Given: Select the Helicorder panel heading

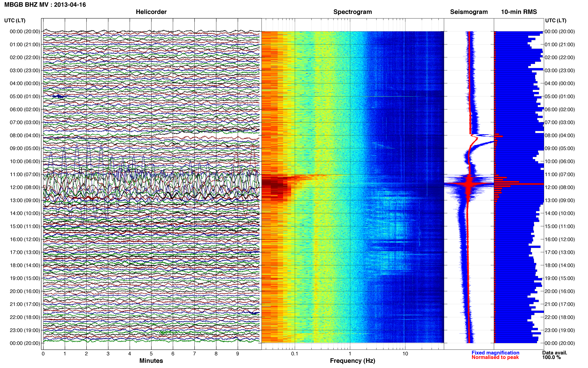Looking at the screenshot, I should (x=151, y=12).
